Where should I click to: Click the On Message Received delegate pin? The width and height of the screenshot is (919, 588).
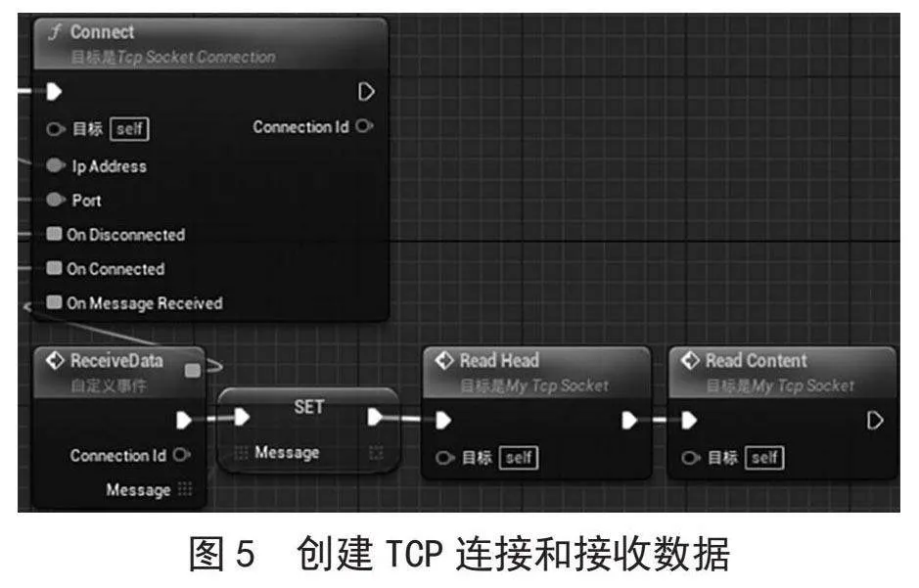pos(54,302)
